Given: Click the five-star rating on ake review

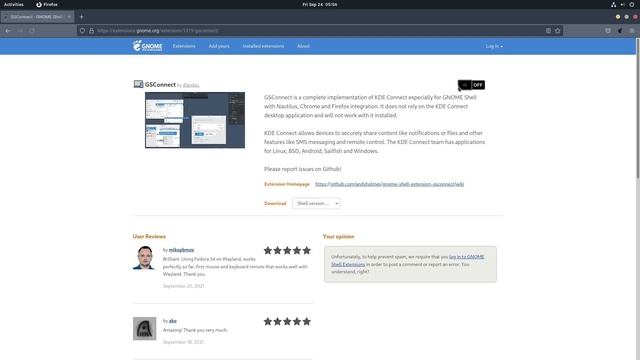Looking at the screenshot, I should [x=287, y=322].
